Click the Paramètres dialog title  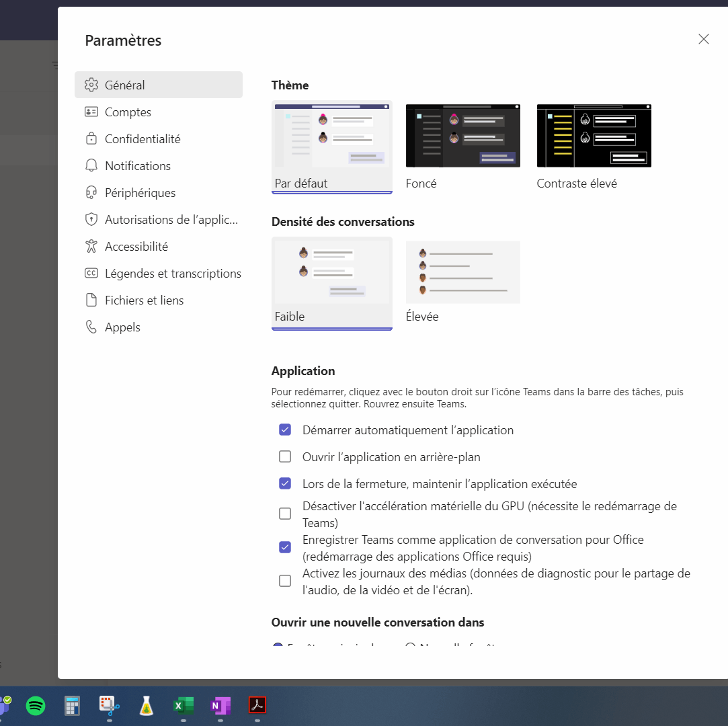click(x=123, y=40)
